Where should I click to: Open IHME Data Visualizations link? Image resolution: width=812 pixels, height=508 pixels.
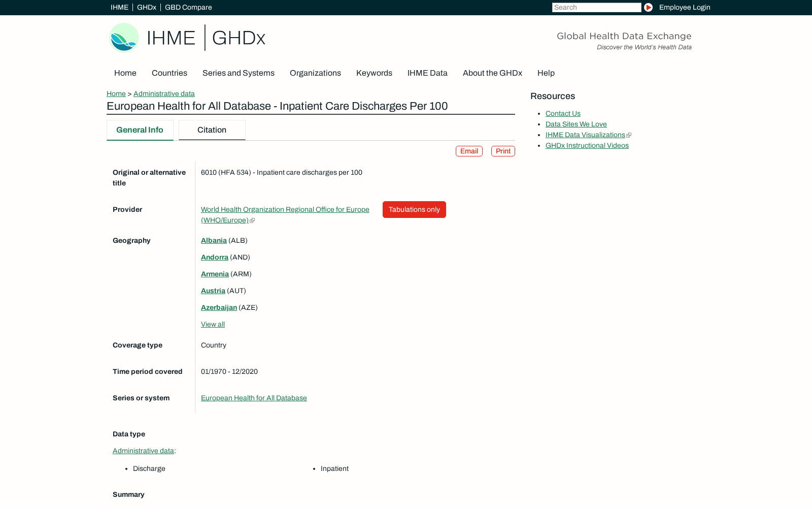(585, 135)
